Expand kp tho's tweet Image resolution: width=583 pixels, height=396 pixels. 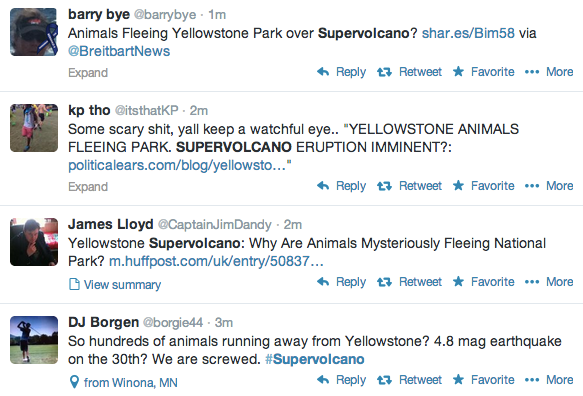pyautogui.click(x=88, y=186)
